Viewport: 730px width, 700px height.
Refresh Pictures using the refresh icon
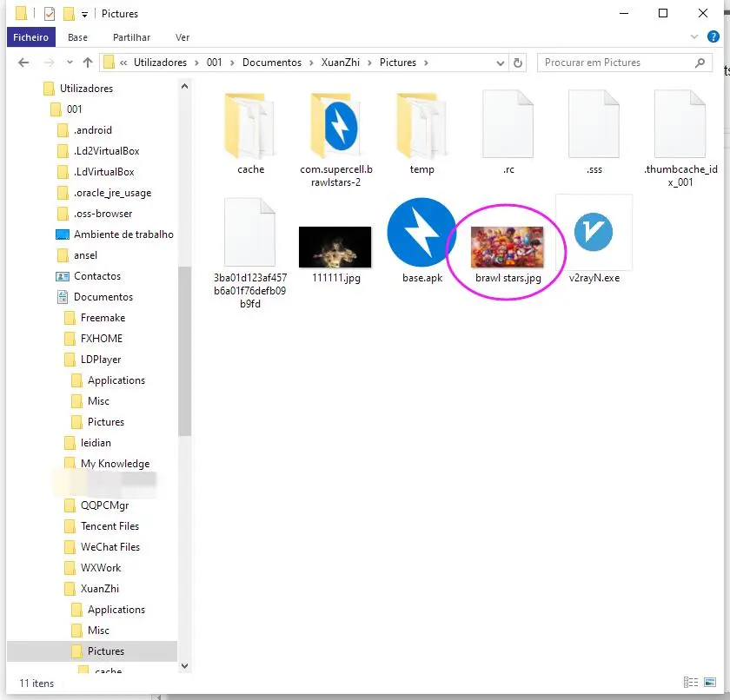pyautogui.click(x=518, y=62)
